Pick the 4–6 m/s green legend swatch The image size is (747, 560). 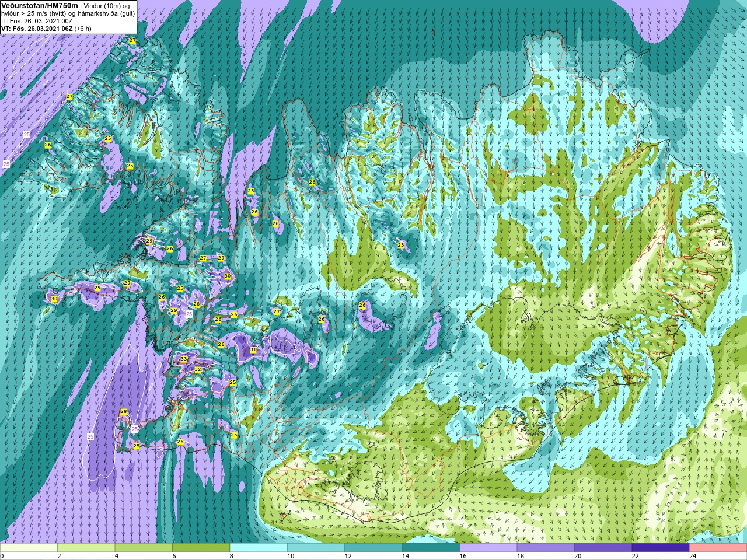[144, 548]
